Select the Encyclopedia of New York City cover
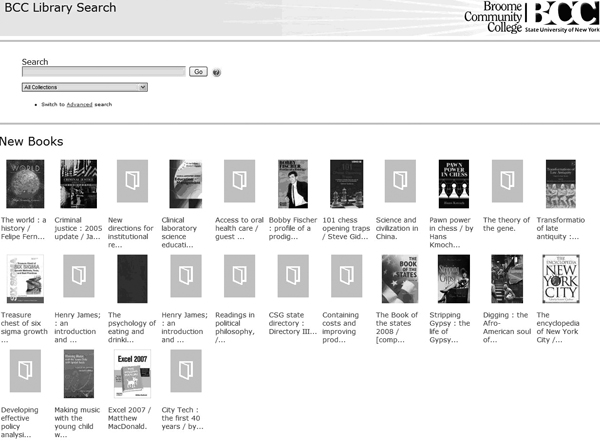600x443 pixels. pos(561,278)
